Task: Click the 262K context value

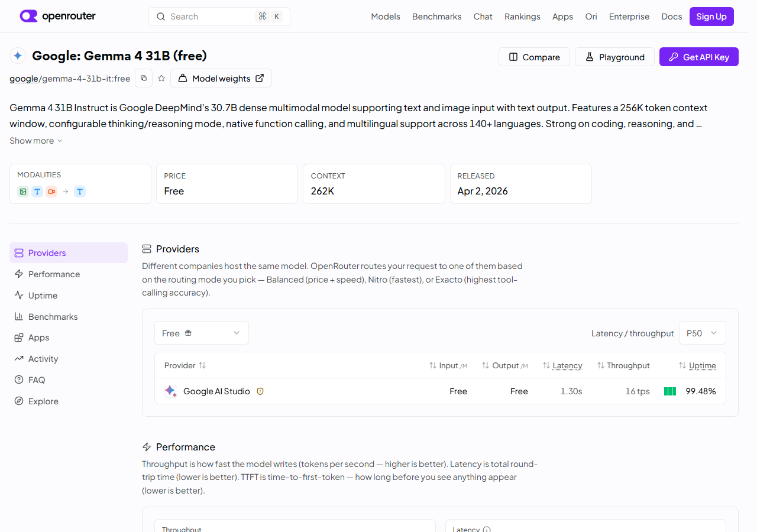Action: tap(323, 191)
